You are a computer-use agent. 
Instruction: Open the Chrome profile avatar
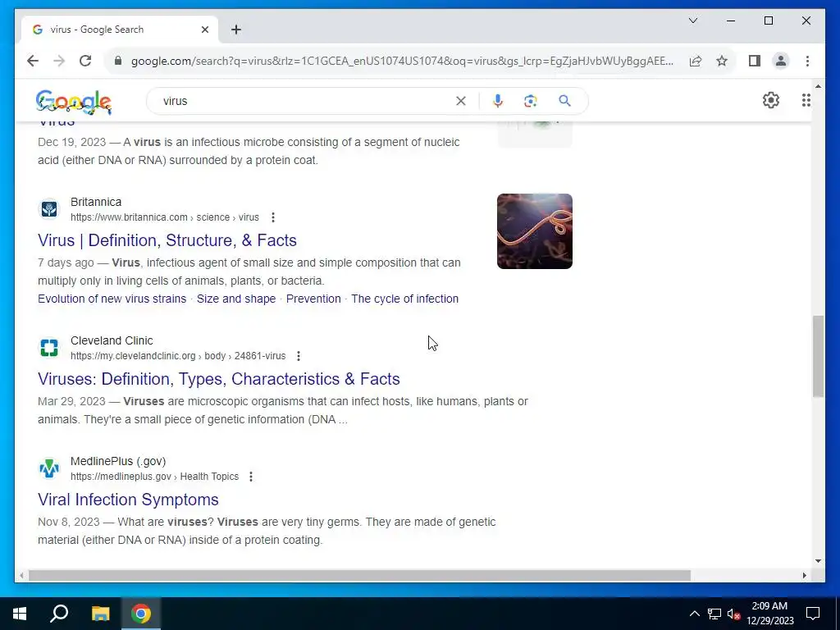pos(781,61)
